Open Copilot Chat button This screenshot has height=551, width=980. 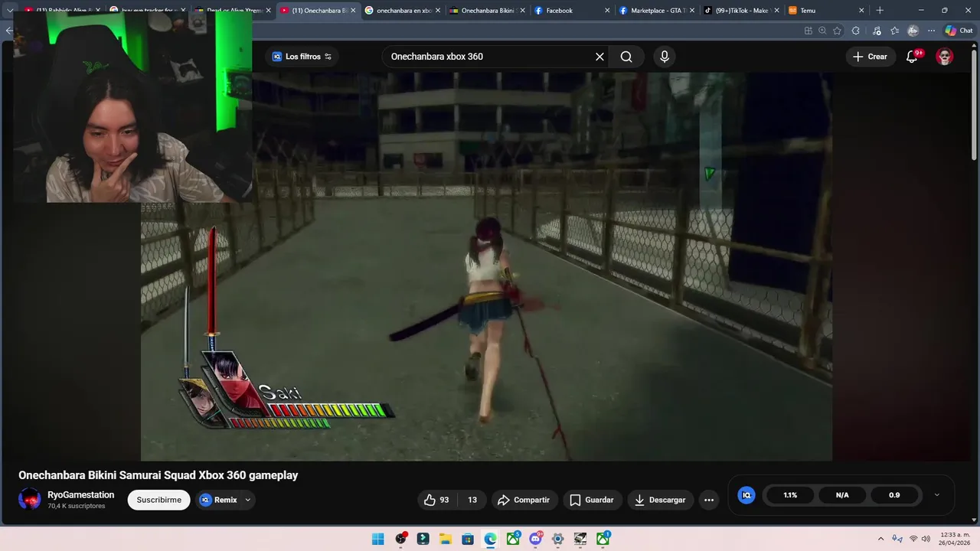(959, 31)
